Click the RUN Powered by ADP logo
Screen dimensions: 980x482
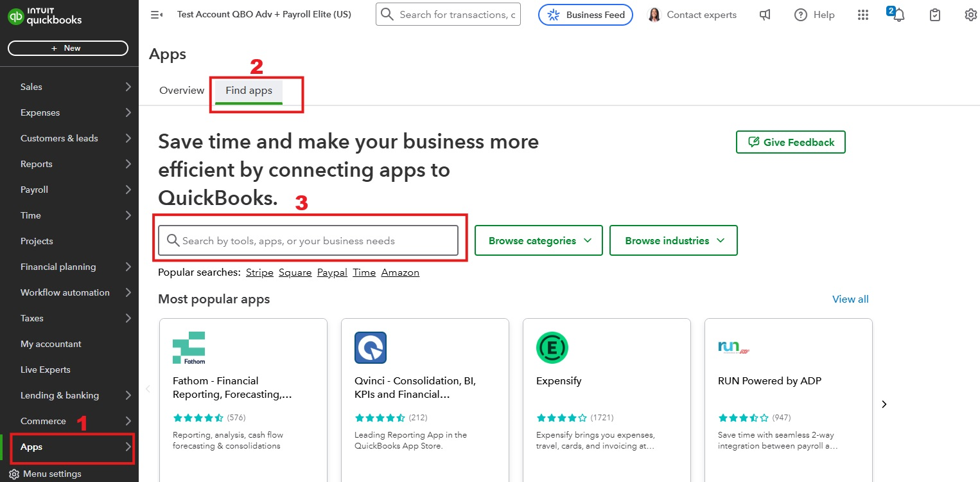734,348
